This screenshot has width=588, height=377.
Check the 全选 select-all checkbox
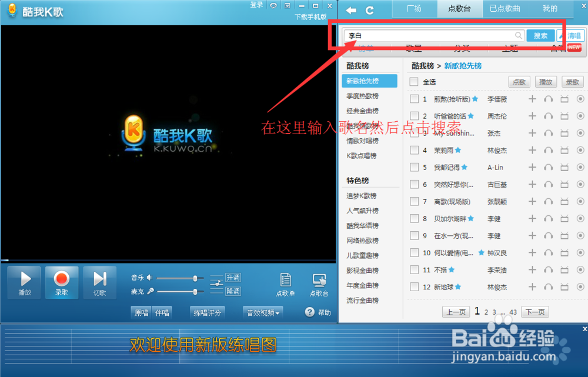coord(413,82)
